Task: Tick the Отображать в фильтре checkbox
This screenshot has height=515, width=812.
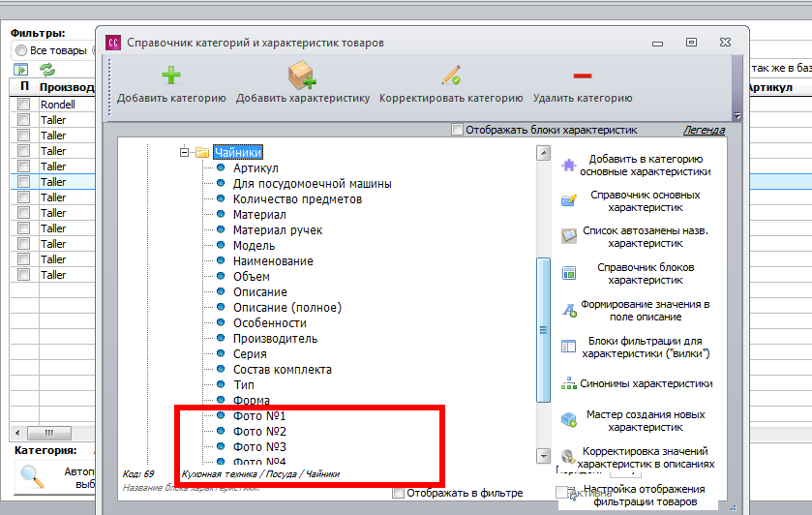Action: pyautogui.click(x=398, y=493)
